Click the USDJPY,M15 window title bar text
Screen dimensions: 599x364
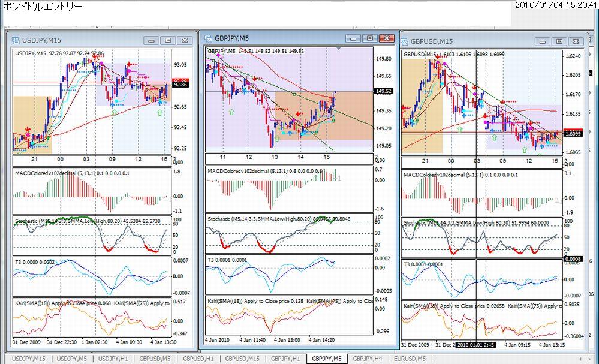[41, 41]
